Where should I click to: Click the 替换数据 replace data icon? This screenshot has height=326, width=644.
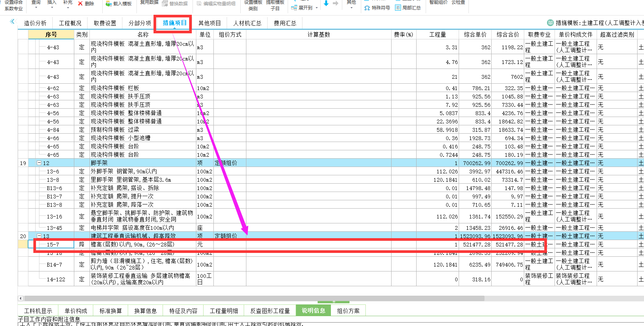165,4
